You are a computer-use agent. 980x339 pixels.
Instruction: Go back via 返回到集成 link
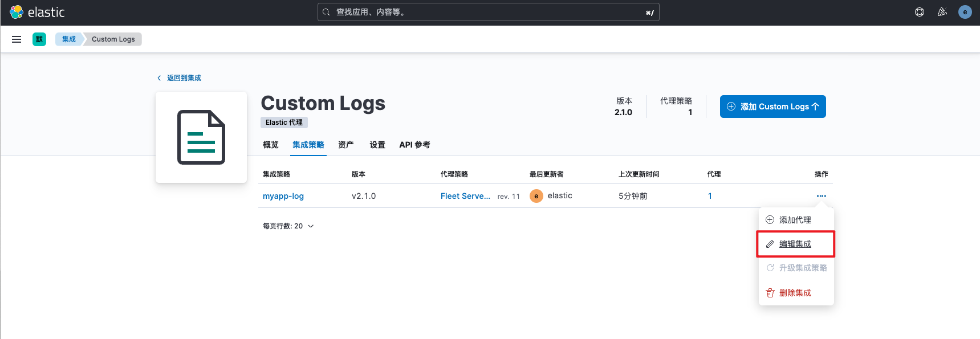click(179, 78)
